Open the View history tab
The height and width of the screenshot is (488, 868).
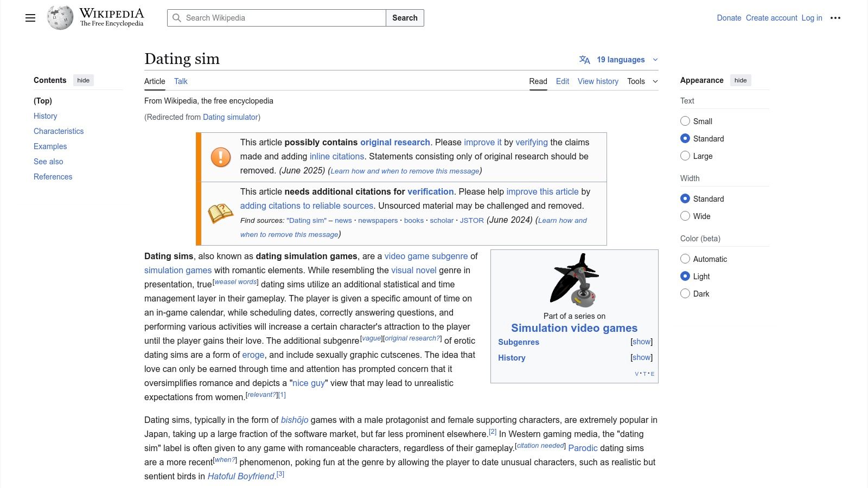tap(598, 81)
